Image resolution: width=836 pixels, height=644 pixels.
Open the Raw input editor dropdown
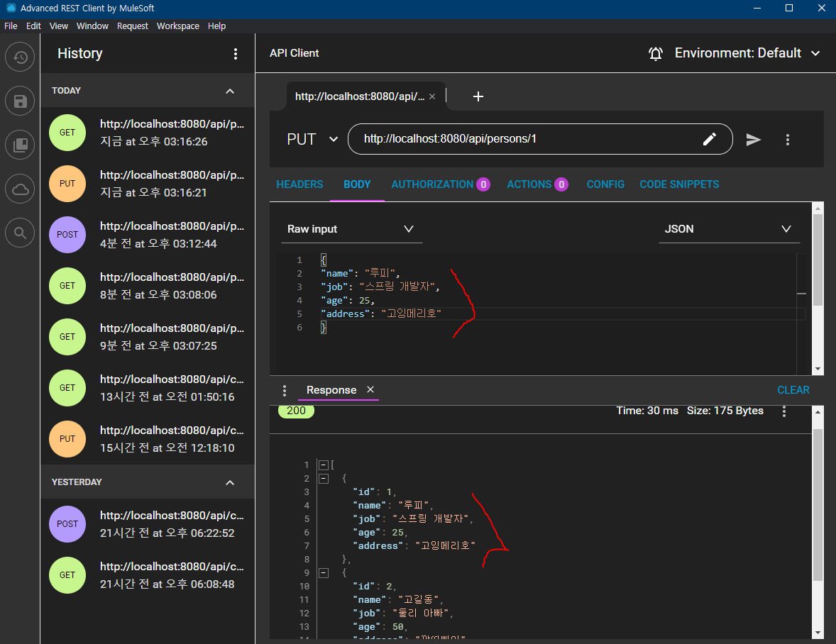click(351, 229)
